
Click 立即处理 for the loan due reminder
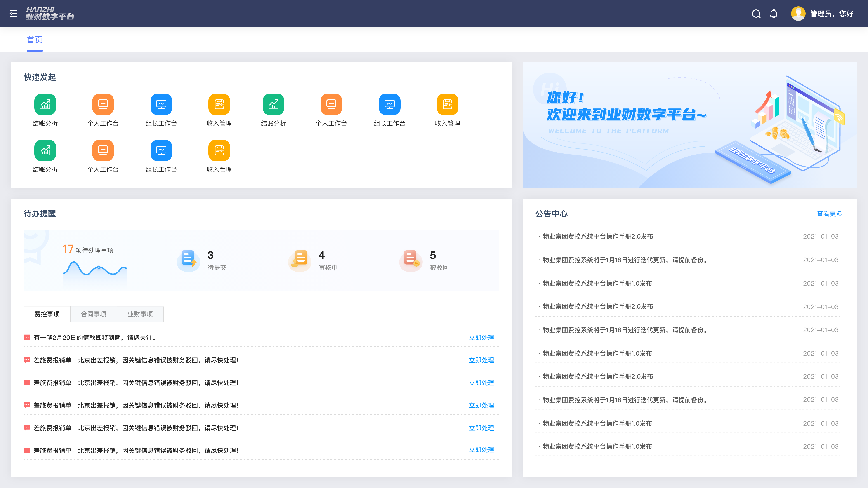(x=481, y=338)
